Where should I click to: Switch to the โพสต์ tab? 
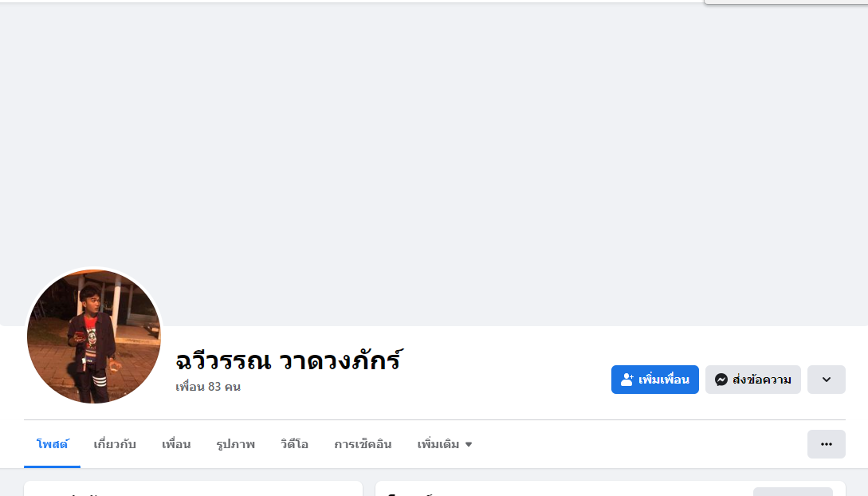(52, 444)
